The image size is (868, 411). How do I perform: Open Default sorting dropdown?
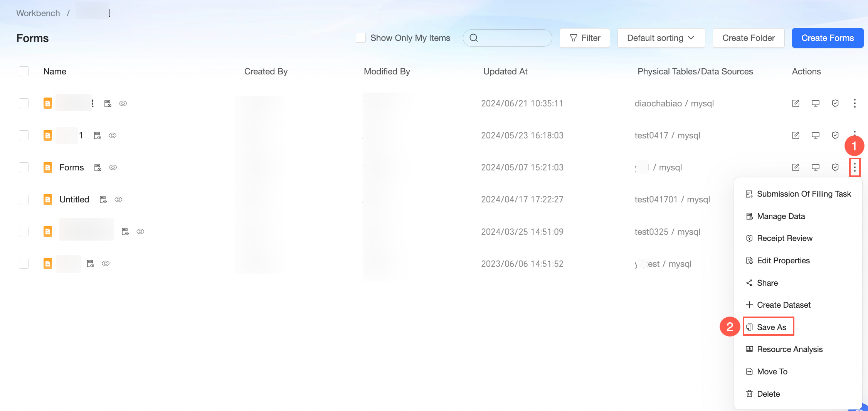[661, 38]
